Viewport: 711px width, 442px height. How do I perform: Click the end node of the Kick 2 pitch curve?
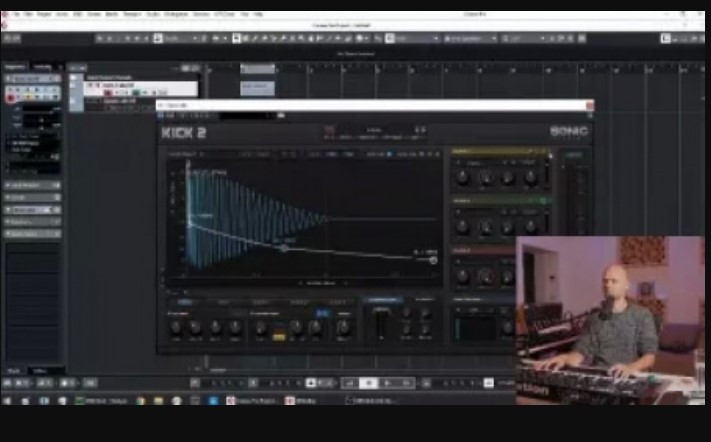click(x=433, y=260)
